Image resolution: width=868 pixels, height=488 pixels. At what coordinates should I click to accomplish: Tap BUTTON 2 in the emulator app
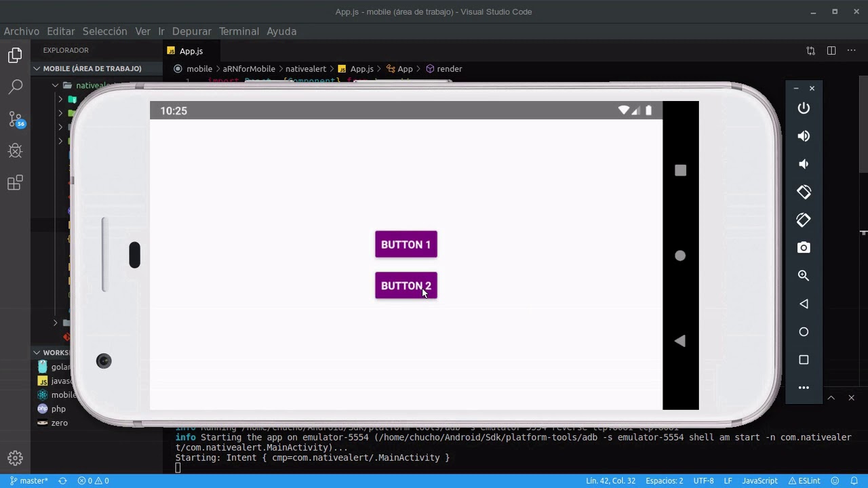pos(406,285)
